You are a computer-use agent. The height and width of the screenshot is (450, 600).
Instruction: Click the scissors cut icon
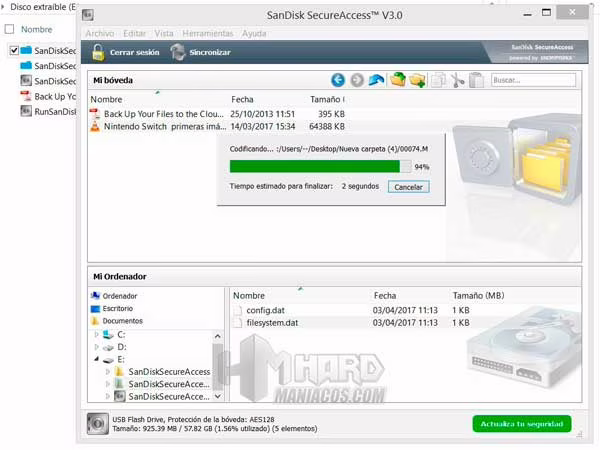tap(457, 80)
